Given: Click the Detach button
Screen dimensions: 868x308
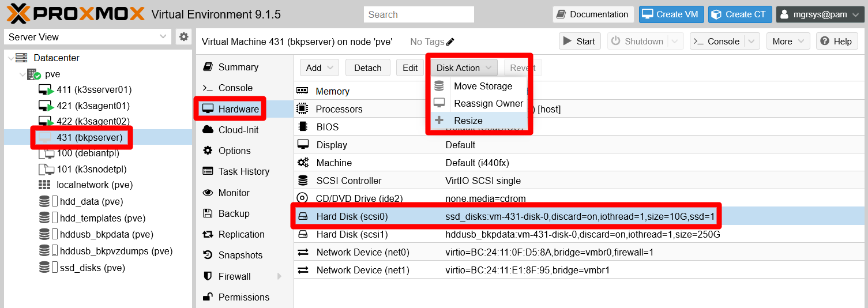Looking at the screenshot, I should pyautogui.click(x=368, y=67).
